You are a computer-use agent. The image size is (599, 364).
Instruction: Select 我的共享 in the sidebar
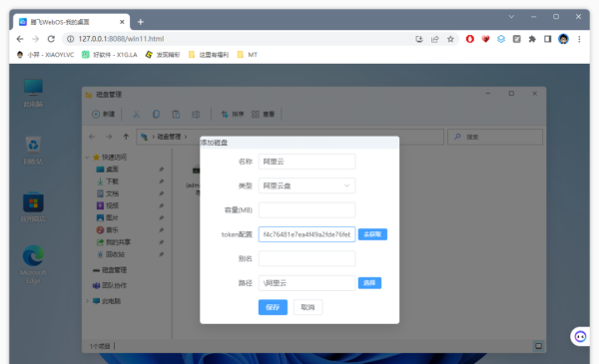coord(114,242)
